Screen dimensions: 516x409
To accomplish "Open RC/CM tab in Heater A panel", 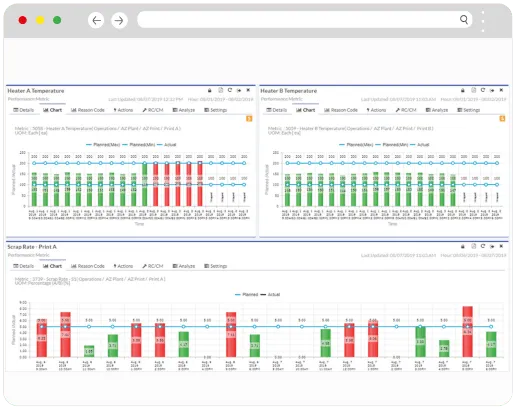I will 153,110.
